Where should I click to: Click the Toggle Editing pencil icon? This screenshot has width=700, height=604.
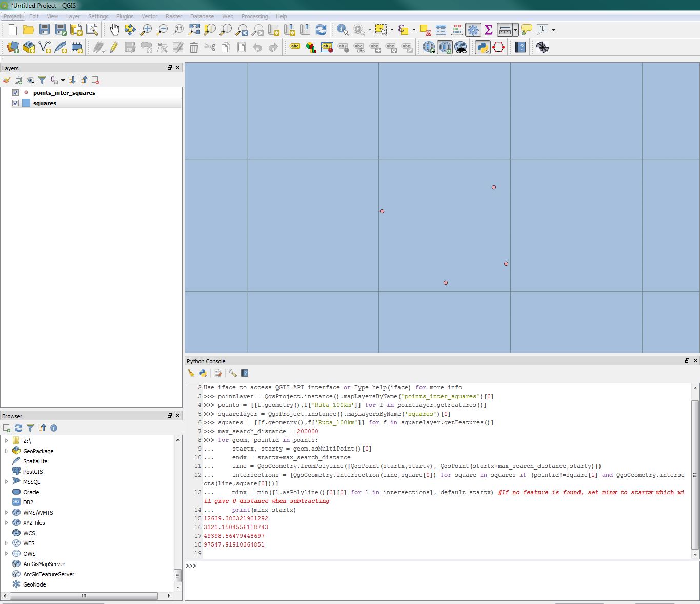[x=114, y=48]
